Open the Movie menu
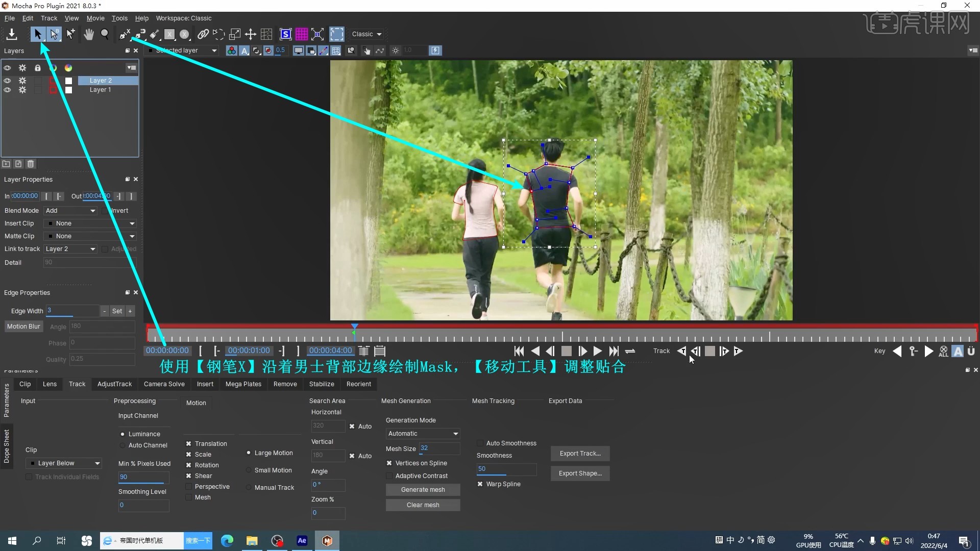 pos(95,18)
